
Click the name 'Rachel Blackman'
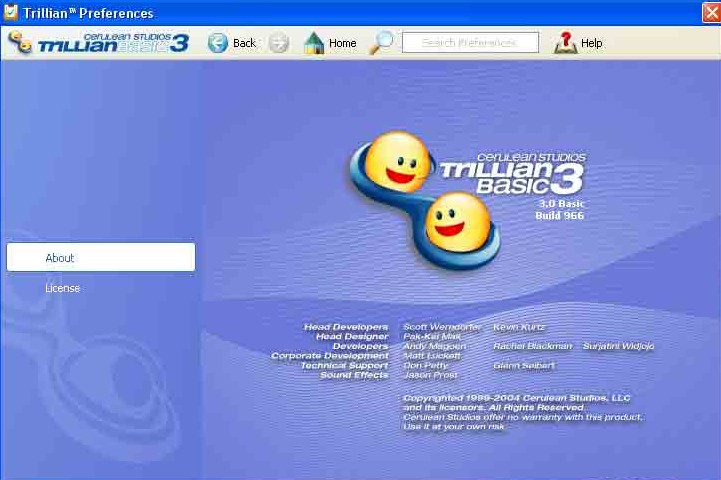pos(533,346)
